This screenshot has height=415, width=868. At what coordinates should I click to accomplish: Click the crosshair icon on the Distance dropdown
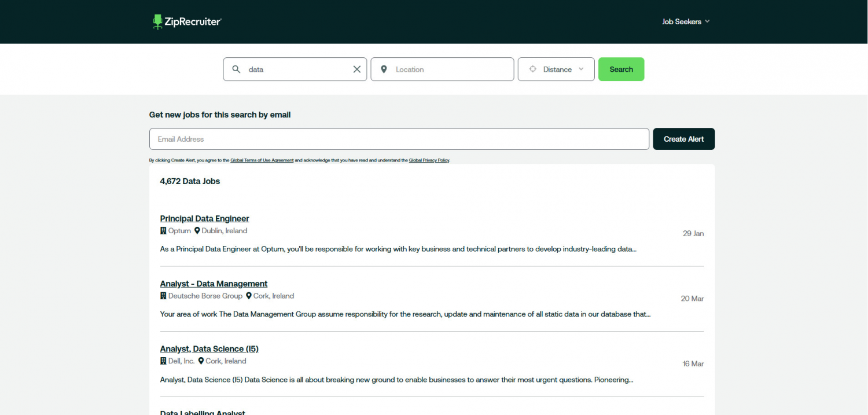coord(533,69)
